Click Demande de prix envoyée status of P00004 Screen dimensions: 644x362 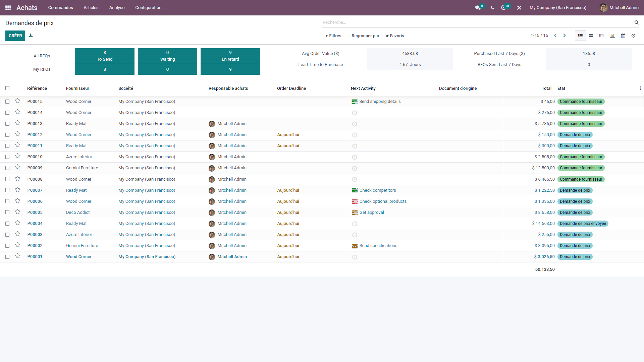pyautogui.click(x=583, y=224)
